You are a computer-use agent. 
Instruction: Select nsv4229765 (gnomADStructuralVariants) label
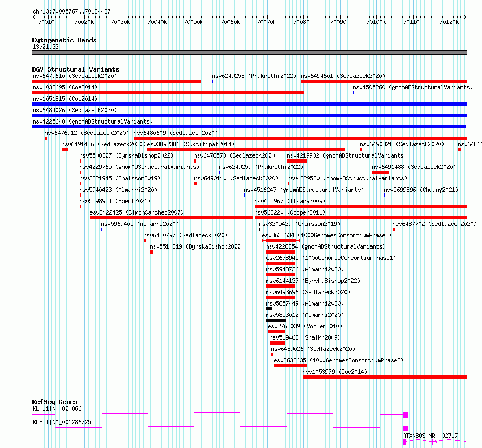[x=139, y=167]
